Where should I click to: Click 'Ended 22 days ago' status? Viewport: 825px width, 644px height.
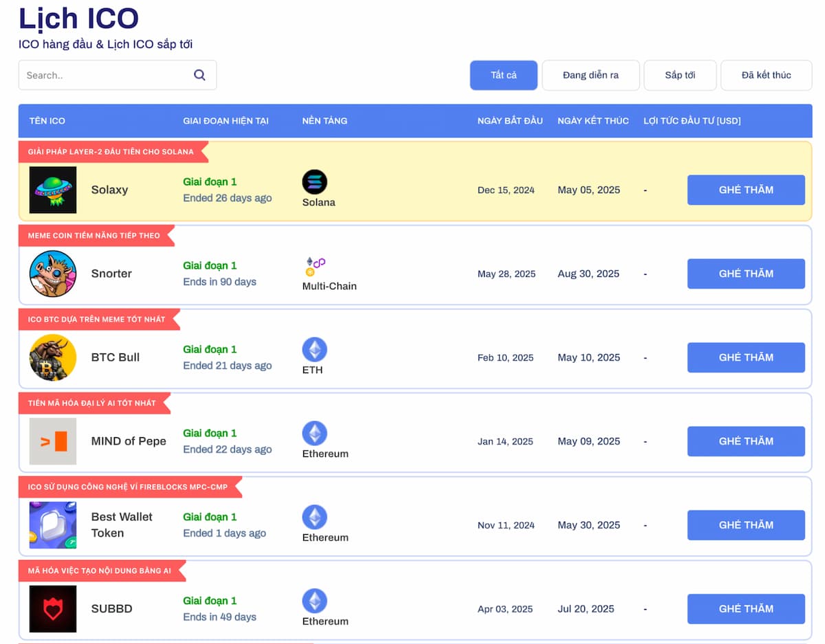[228, 449]
